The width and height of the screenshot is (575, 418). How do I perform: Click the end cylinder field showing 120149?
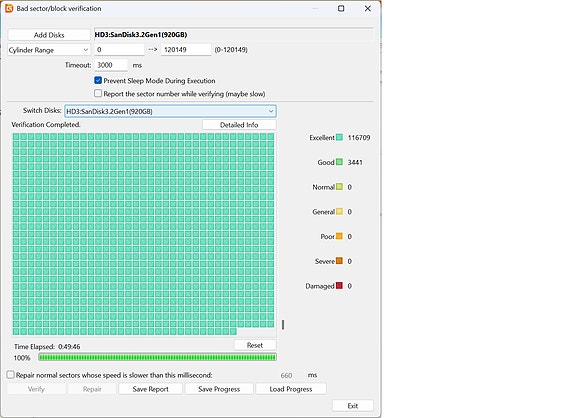click(x=186, y=50)
